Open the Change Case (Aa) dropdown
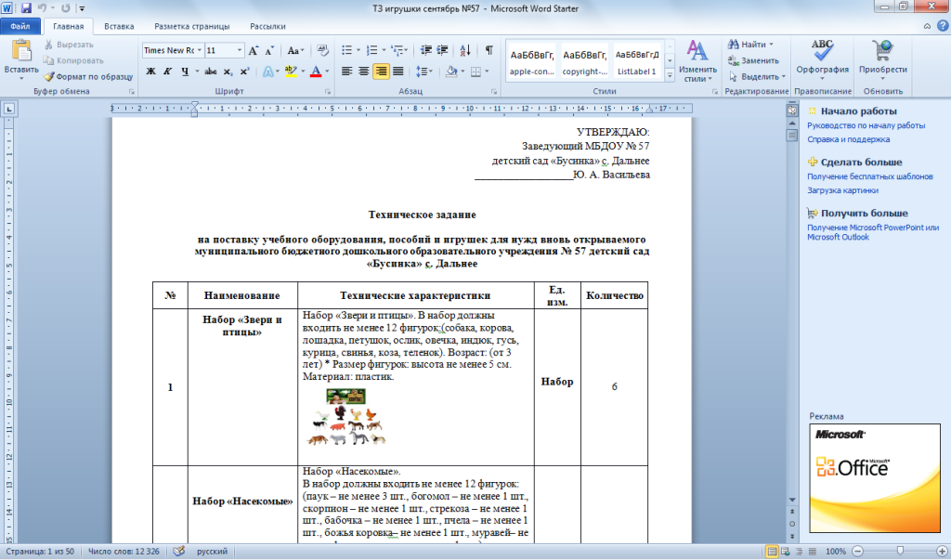The image size is (951, 560). pos(295,50)
